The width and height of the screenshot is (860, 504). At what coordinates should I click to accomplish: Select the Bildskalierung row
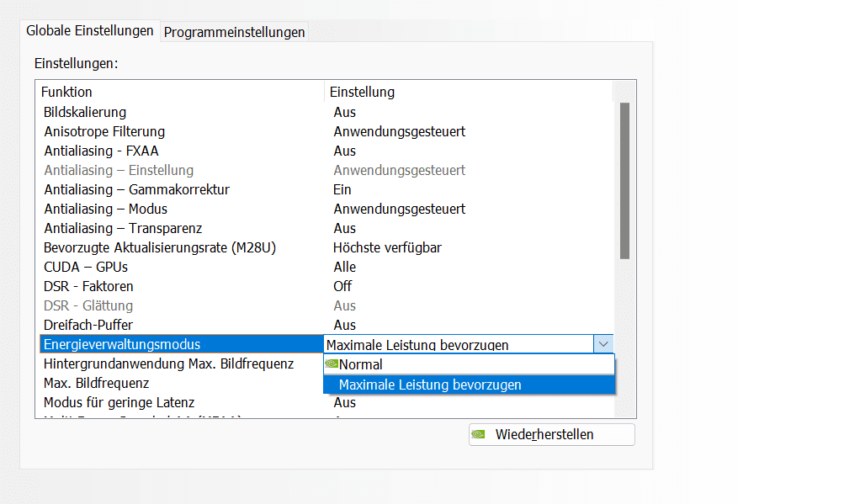pyautogui.click(x=326, y=112)
